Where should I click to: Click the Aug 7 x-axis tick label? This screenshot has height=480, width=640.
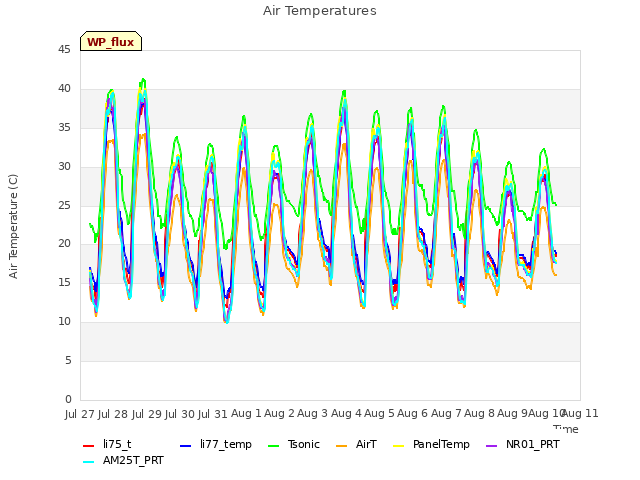(446, 413)
